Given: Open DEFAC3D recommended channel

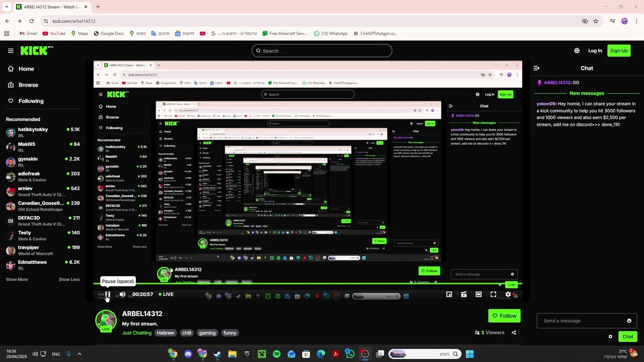Looking at the screenshot, I should [x=43, y=221].
